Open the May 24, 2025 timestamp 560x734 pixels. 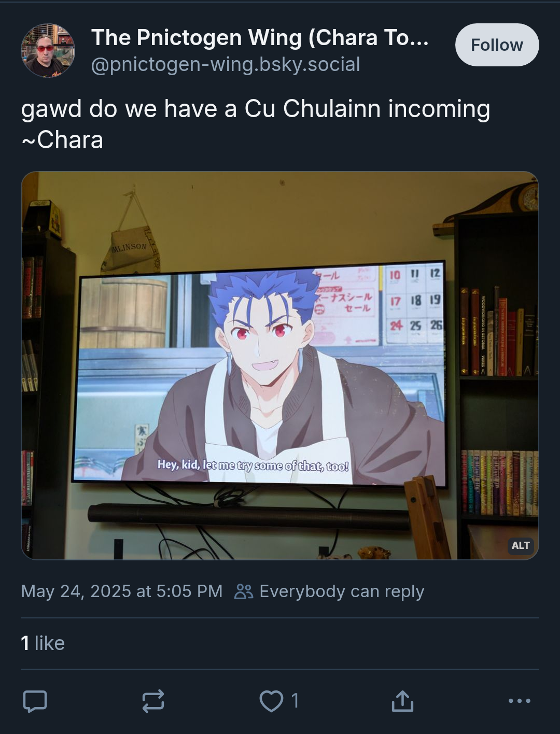122,591
